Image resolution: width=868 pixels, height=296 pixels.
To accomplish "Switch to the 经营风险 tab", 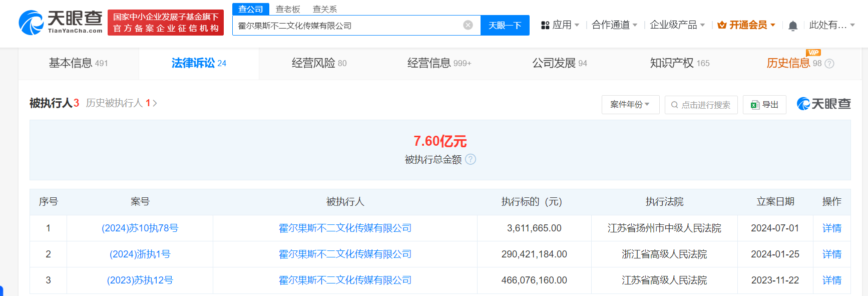I will pos(319,63).
